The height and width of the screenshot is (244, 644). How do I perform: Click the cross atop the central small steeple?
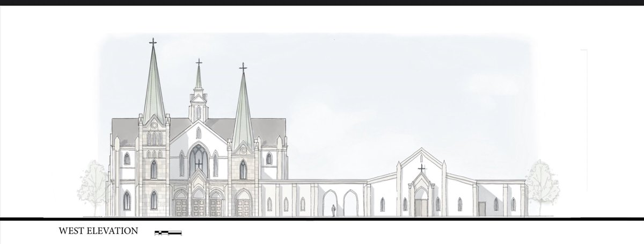(199, 63)
